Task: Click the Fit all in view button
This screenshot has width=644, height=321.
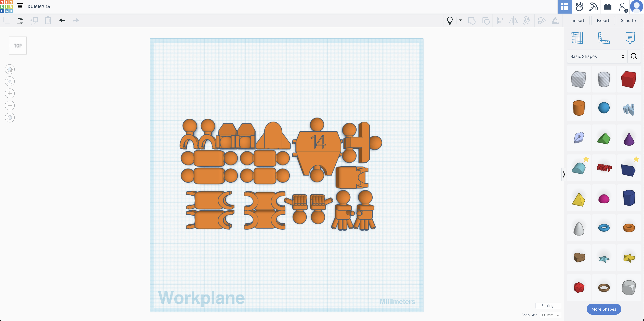Action: (10, 81)
